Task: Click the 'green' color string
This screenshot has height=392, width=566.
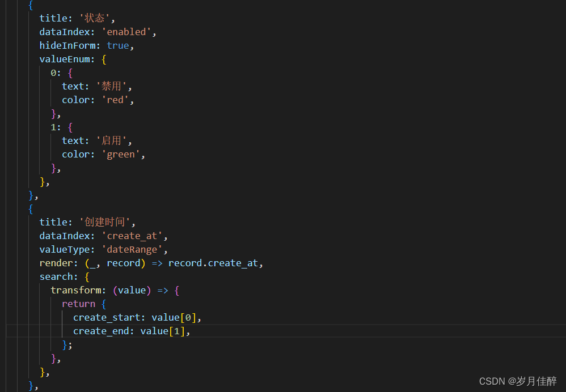Action: pos(121,154)
